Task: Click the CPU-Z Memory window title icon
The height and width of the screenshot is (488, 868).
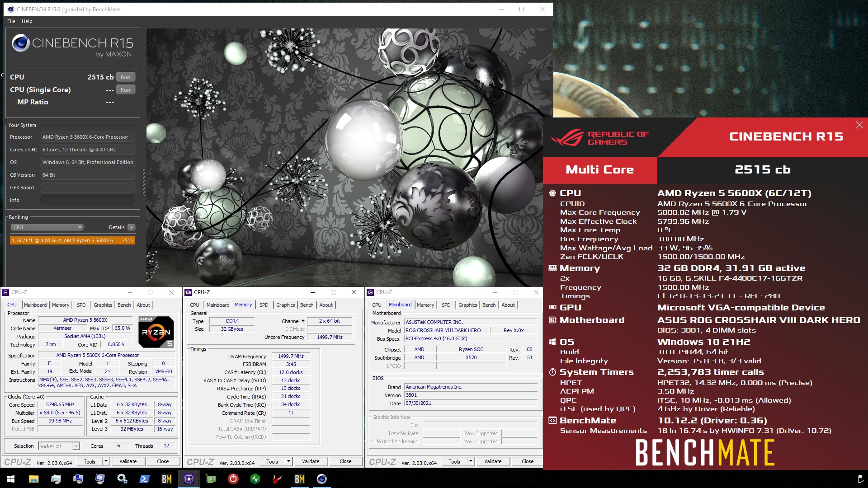Action: coord(188,292)
